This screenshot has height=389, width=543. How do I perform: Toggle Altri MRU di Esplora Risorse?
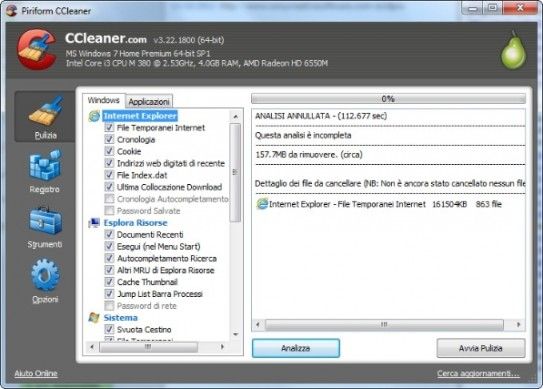(x=109, y=270)
